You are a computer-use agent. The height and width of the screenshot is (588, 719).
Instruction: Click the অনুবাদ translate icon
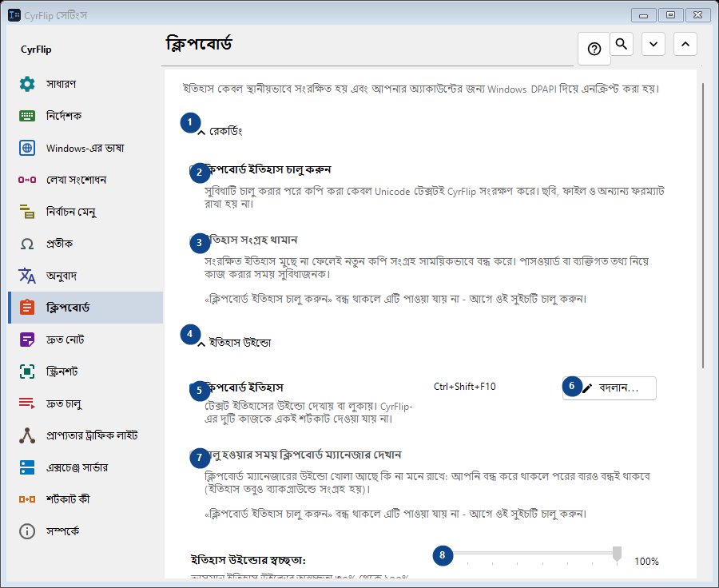tap(27, 276)
